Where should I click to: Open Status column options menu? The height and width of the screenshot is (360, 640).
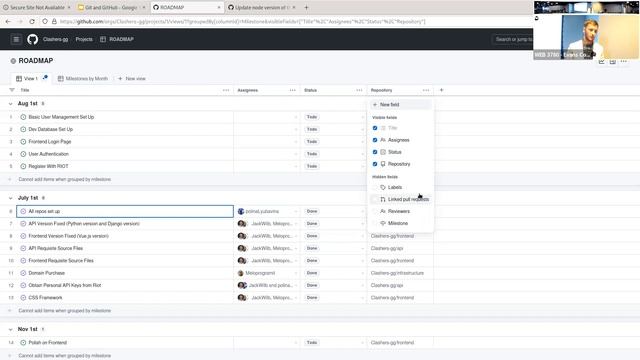[359, 90]
